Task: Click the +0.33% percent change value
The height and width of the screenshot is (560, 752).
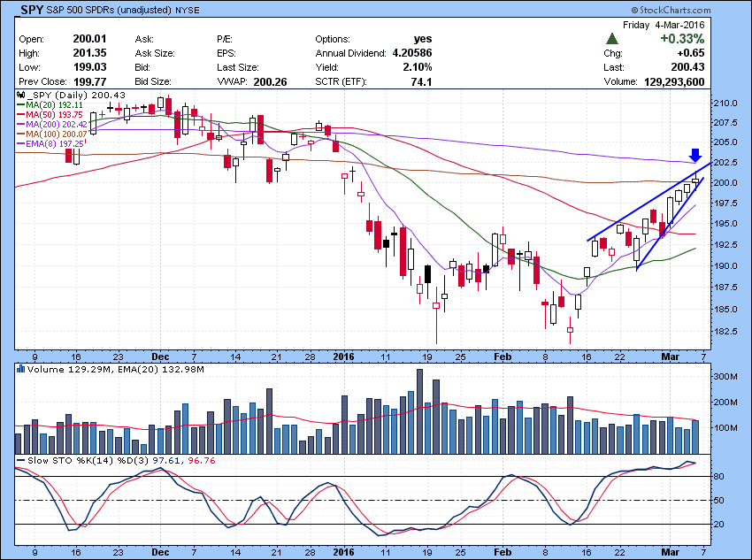Action: 682,38
